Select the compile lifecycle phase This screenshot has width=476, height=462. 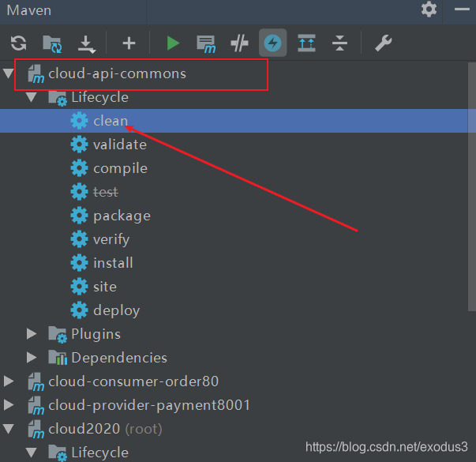click(x=121, y=168)
